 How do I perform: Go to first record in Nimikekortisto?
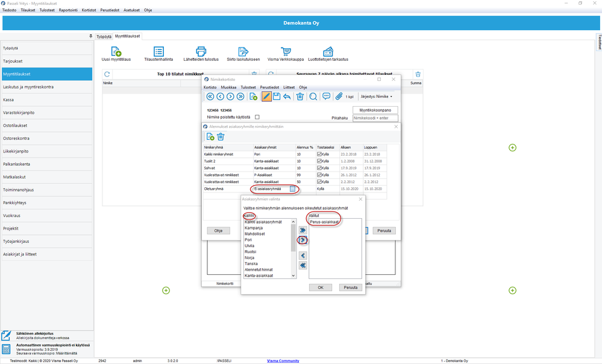pyautogui.click(x=210, y=96)
